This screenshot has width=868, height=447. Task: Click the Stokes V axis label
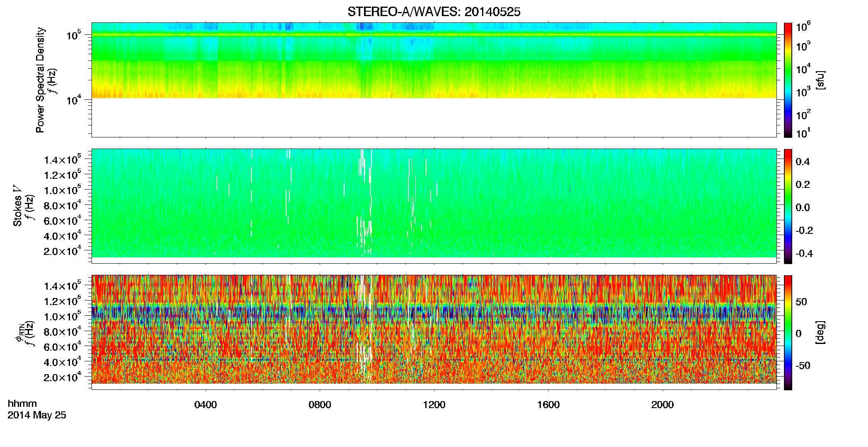(17, 206)
